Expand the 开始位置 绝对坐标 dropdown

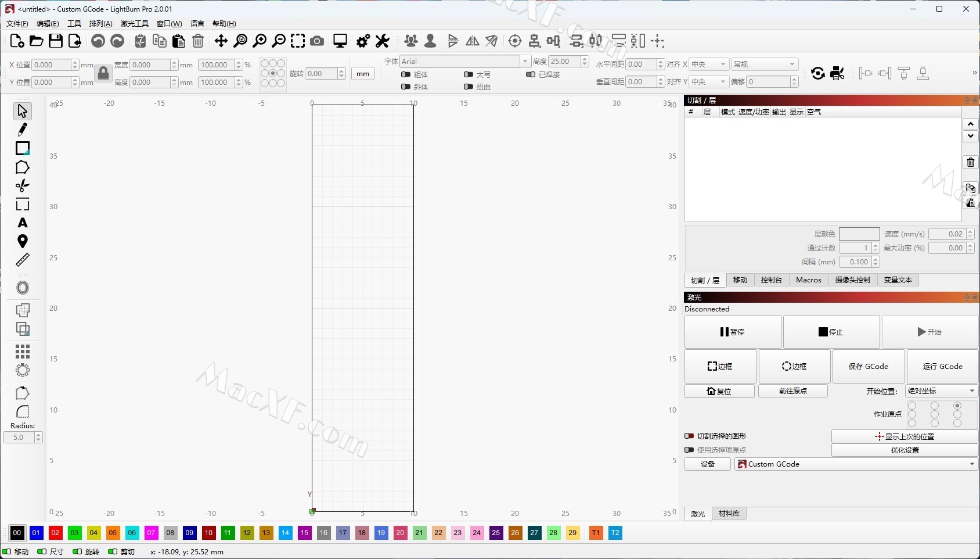coord(941,391)
